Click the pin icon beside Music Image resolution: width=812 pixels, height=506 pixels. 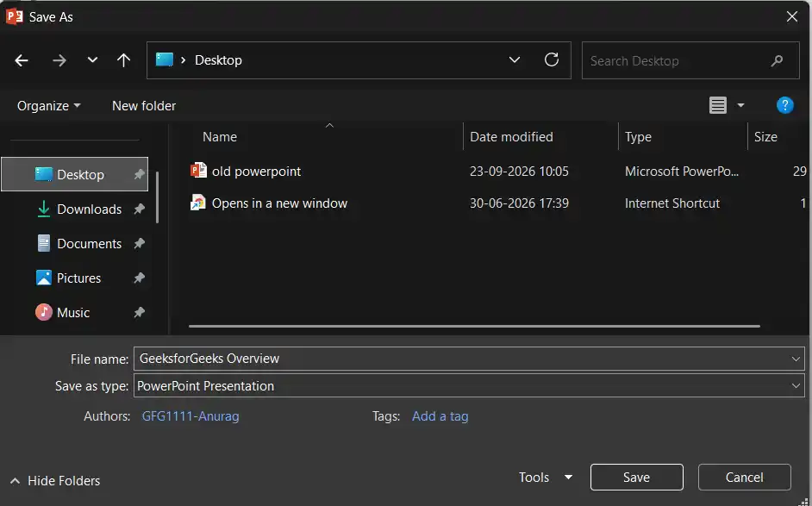tap(139, 312)
